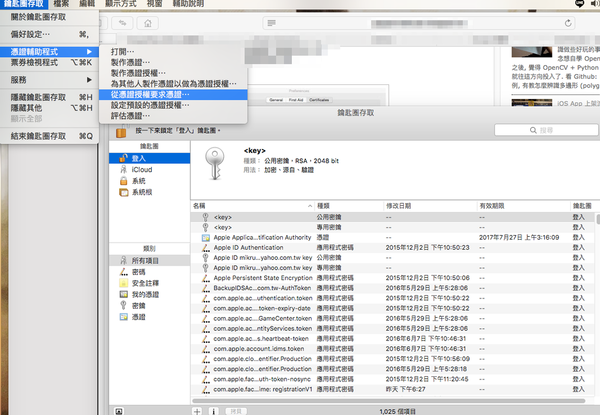
Task: Select the 登入 keychain in the sidebar
Action: click(x=149, y=158)
